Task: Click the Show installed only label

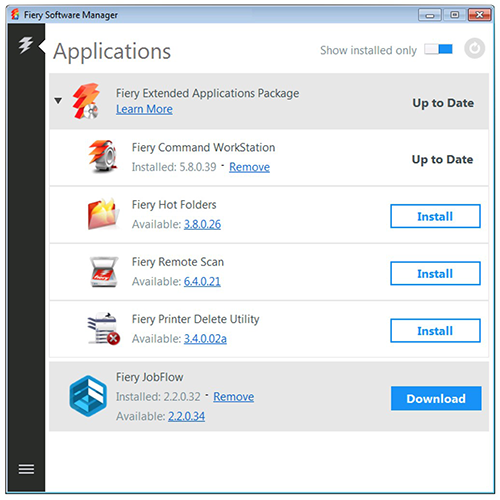Action: coord(368,50)
